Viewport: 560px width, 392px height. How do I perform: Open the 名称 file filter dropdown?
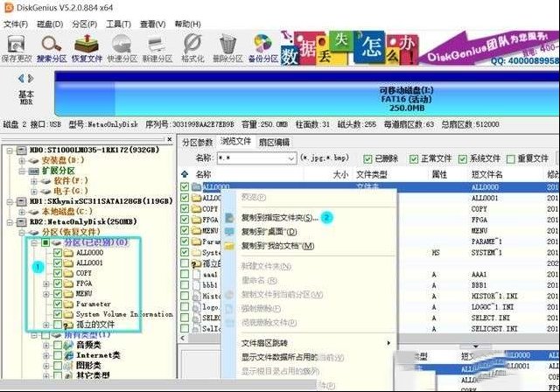(x=290, y=158)
